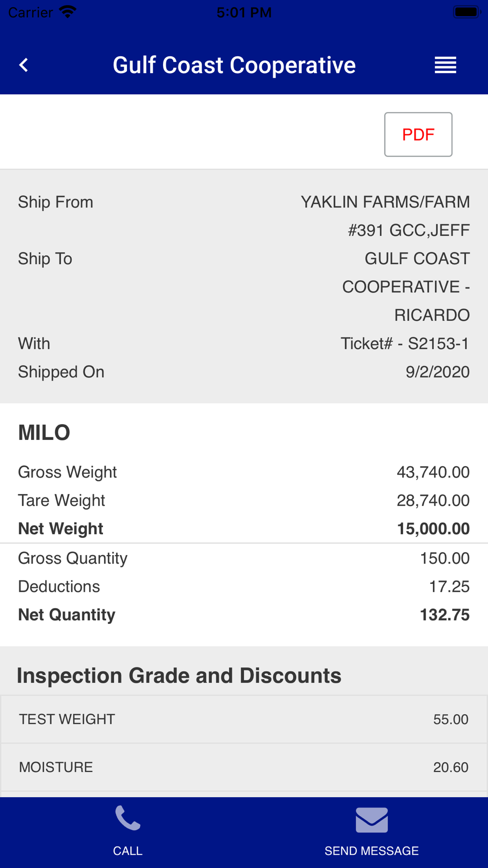Open the PDF export button
Viewport: 488px width, 868px height.
[418, 134]
